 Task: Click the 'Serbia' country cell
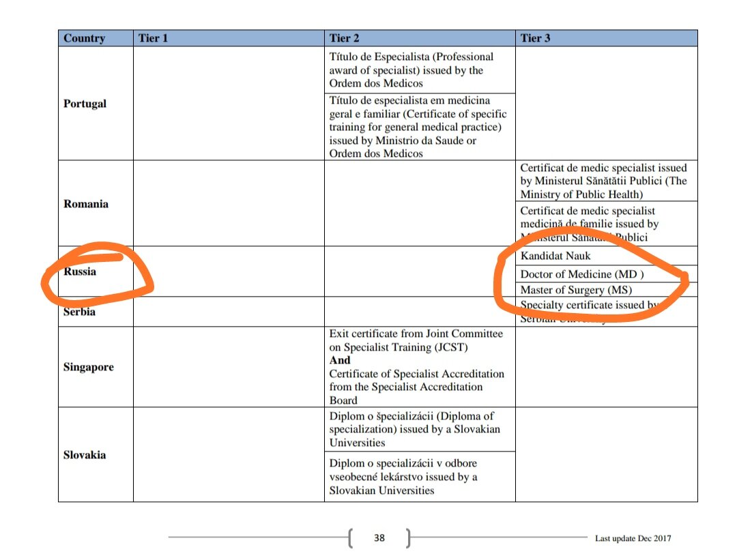point(96,312)
